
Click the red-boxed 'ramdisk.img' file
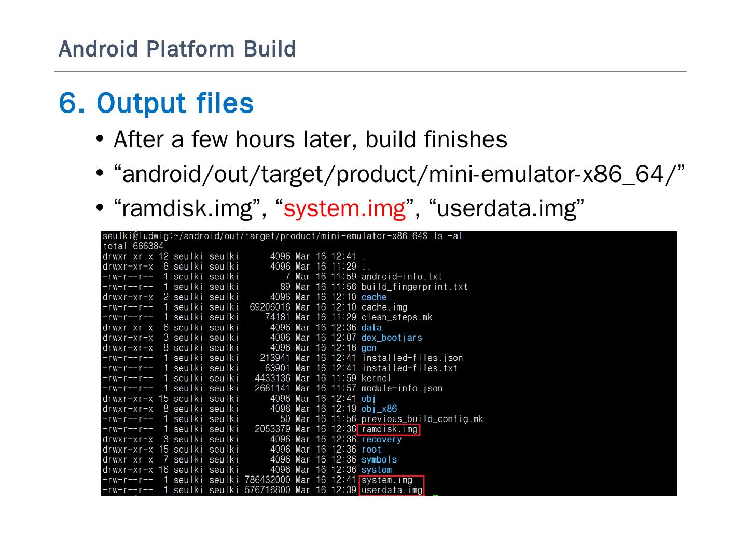click(x=389, y=429)
